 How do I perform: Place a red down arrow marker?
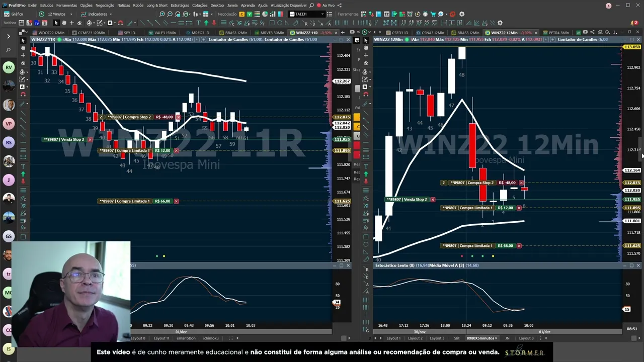(x=214, y=23)
